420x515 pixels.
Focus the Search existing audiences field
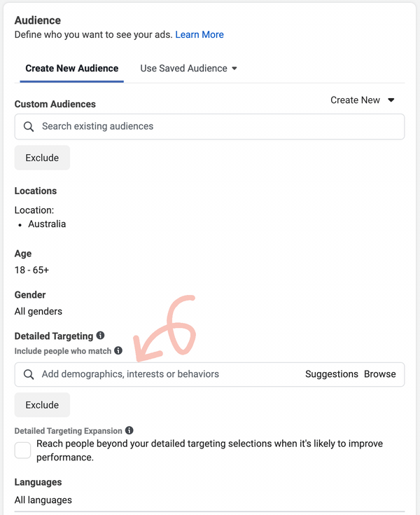pos(210,127)
